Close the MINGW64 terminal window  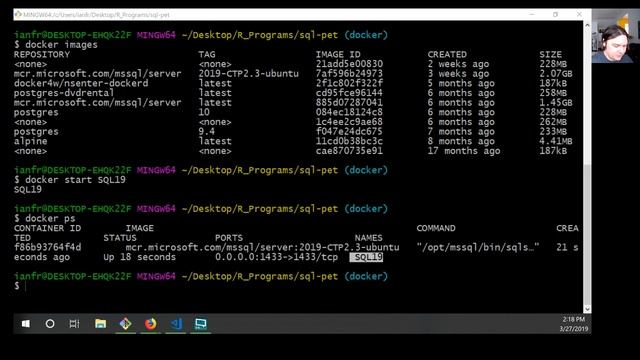pyautogui.click(x=579, y=14)
